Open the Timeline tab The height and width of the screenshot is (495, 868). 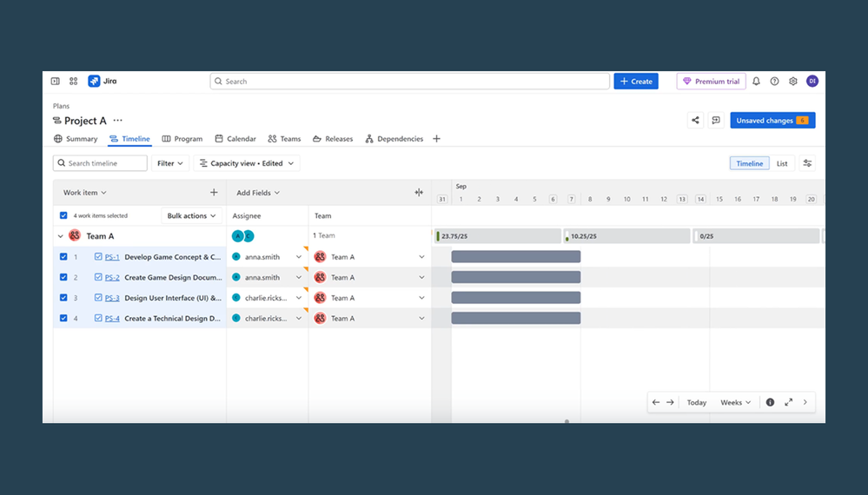pos(129,139)
